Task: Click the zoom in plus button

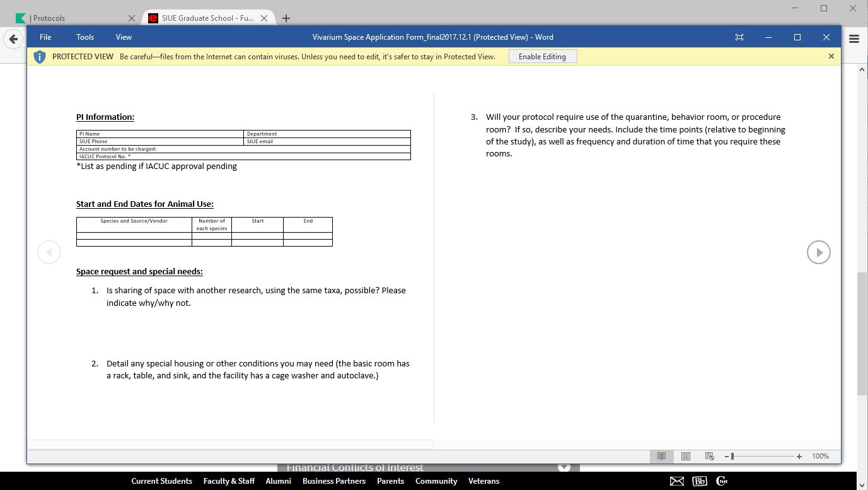Action: tap(799, 456)
